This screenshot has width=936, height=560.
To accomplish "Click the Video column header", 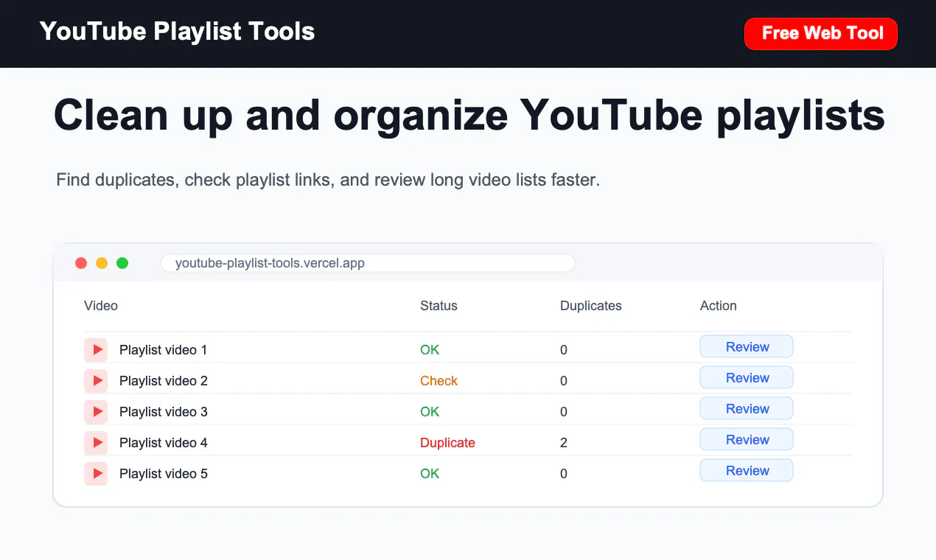I will pos(101,306).
